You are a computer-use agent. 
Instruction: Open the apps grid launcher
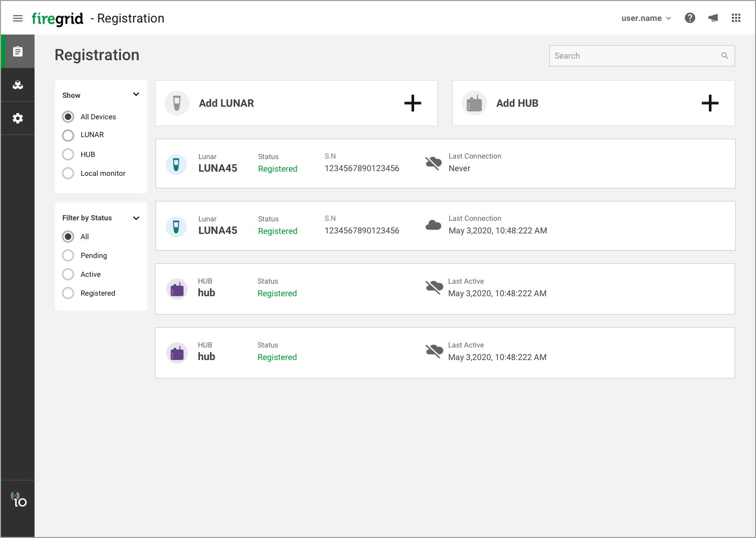(736, 18)
